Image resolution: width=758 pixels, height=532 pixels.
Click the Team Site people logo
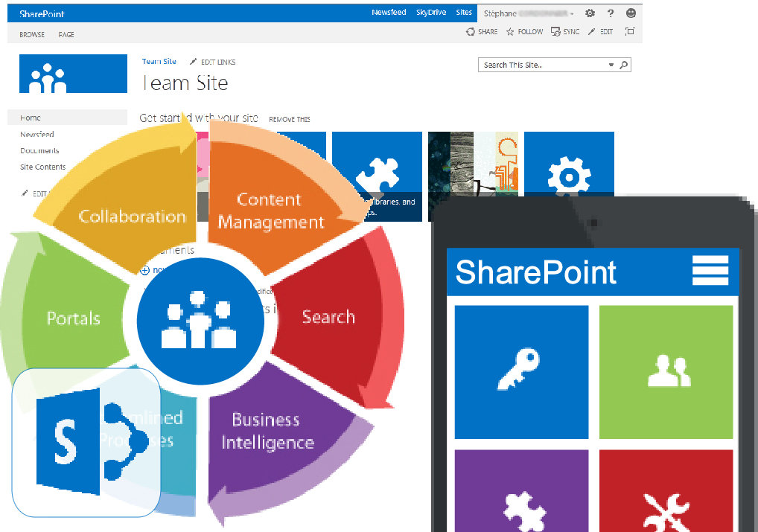click(x=73, y=74)
